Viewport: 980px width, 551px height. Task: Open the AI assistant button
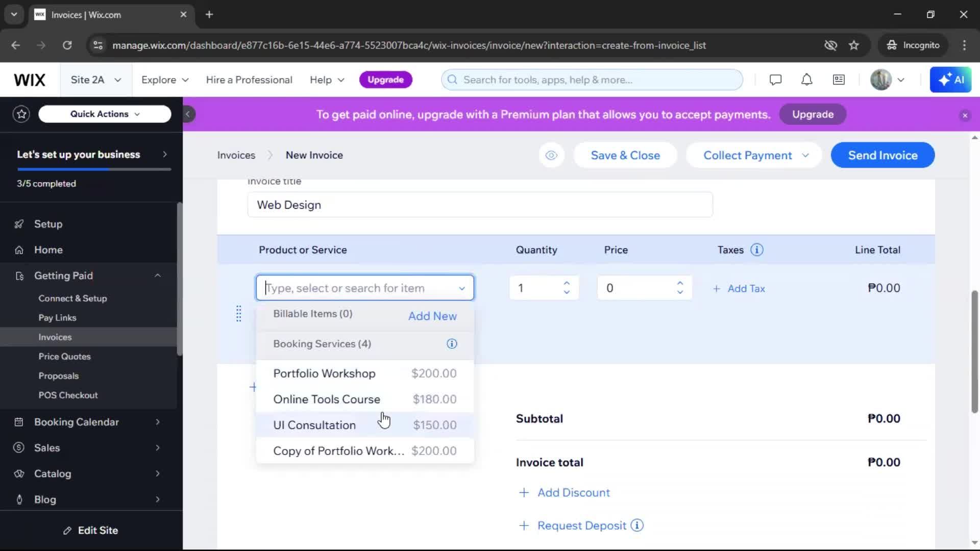coord(950,80)
